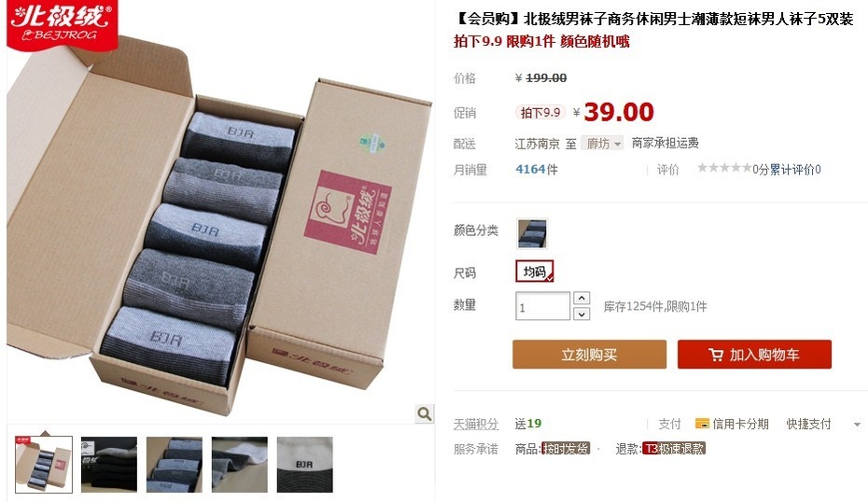Click the shopping cart icon in 加入购物车
This screenshot has height=502, width=868.
715,355
